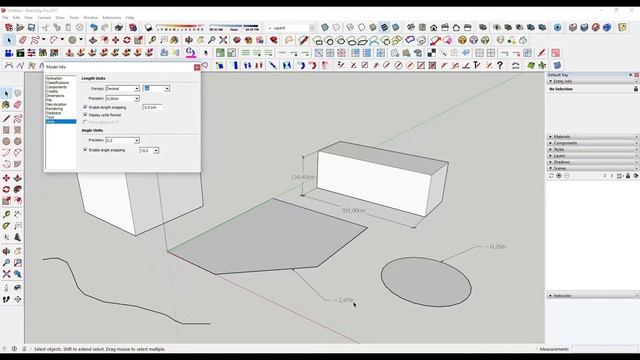The height and width of the screenshot is (360, 640).
Task: Select the Freehand tool in left toolbar
Action: [x=18, y=119]
